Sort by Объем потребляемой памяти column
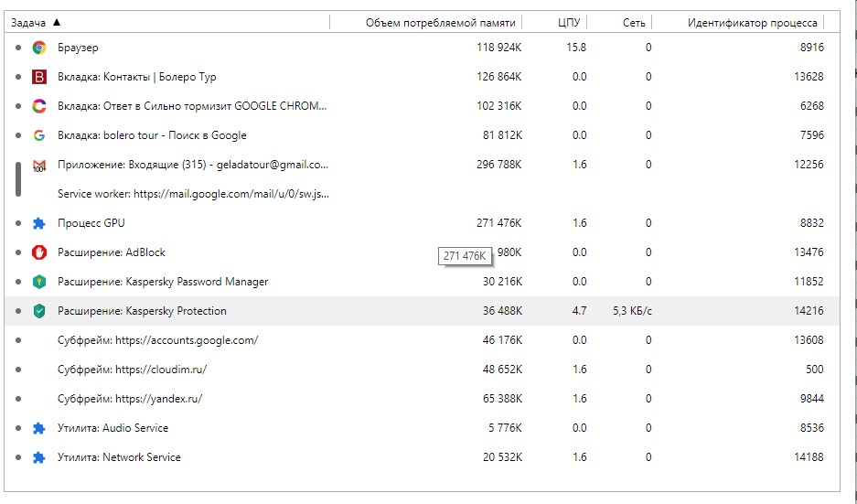The height and width of the screenshot is (504, 857). pos(440,22)
